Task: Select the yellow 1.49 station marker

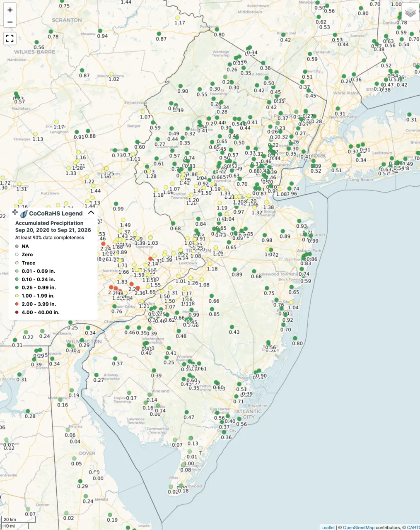Action: [x=123, y=220]
